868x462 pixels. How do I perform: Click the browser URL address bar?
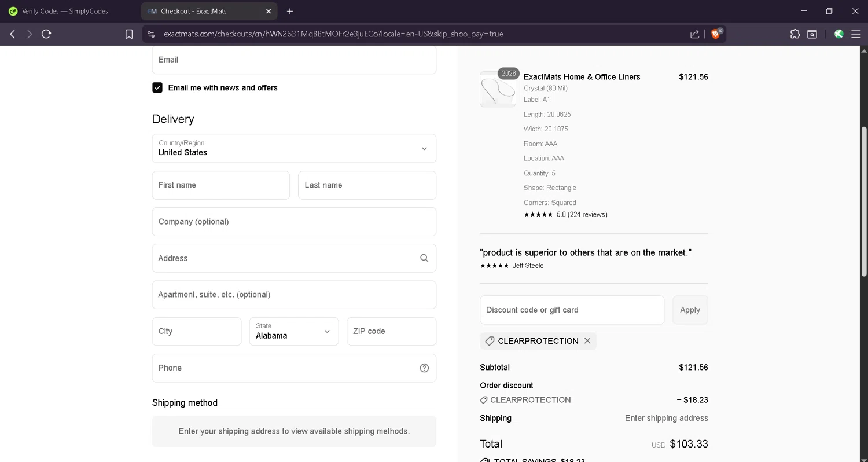pyautogui.click(x=333, y=34)
